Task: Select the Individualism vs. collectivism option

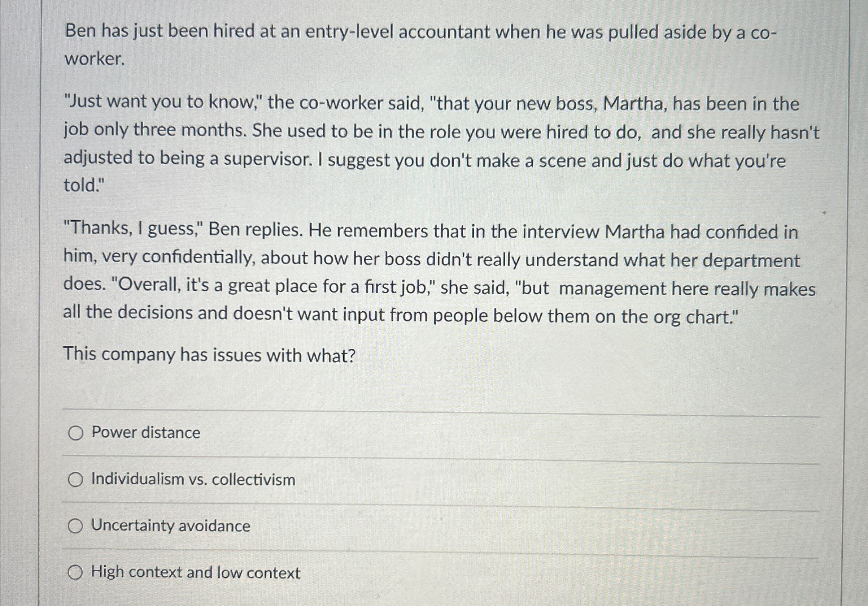Action: coord(76,480)
